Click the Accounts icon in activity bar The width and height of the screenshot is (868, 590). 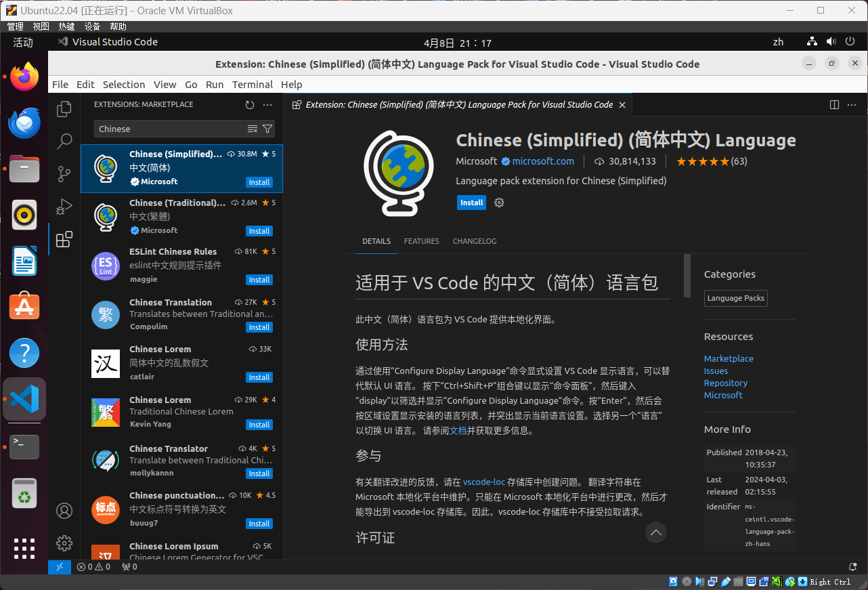[x=64, y=510]
